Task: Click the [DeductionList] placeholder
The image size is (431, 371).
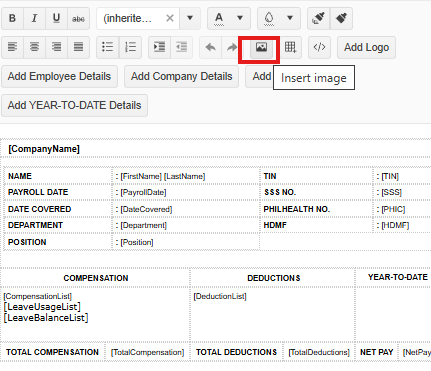Action: point(220,296)
